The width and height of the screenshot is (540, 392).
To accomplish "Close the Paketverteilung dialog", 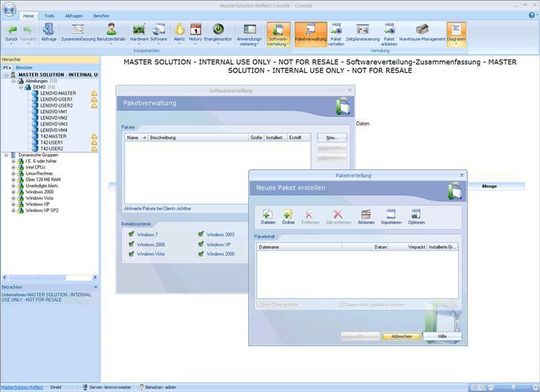I will click(462, 175).
